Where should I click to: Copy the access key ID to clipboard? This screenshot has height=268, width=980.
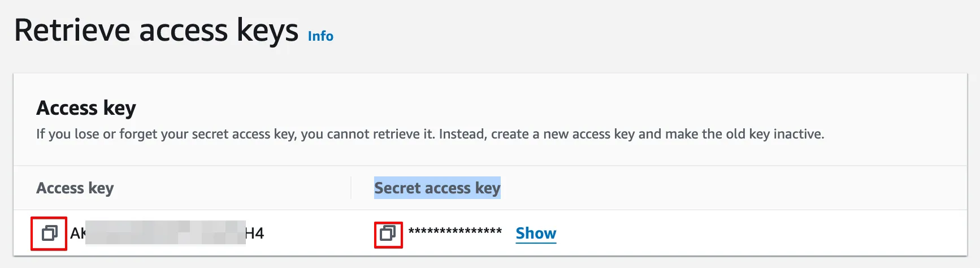pyautogui.click(x=49, y=233)
